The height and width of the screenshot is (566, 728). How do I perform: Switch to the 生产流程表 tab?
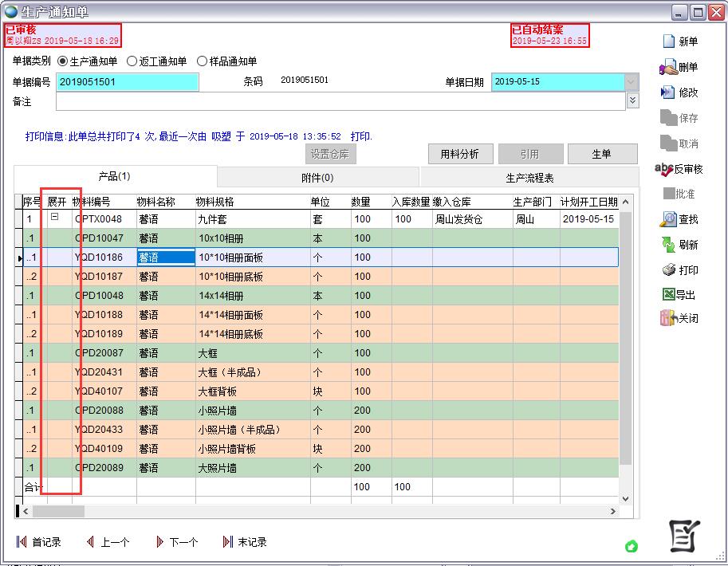[529, 178]
